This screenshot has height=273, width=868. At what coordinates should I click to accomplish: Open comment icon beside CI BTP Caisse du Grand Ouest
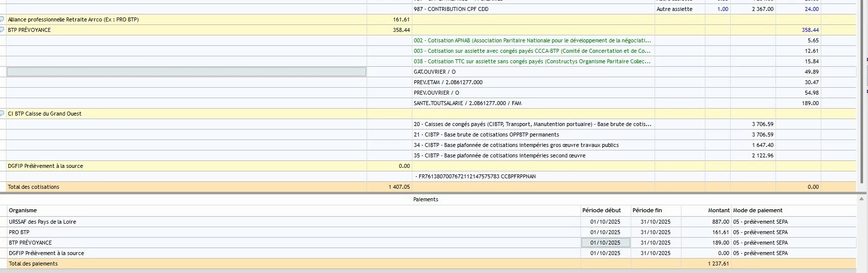click(2, 114)
